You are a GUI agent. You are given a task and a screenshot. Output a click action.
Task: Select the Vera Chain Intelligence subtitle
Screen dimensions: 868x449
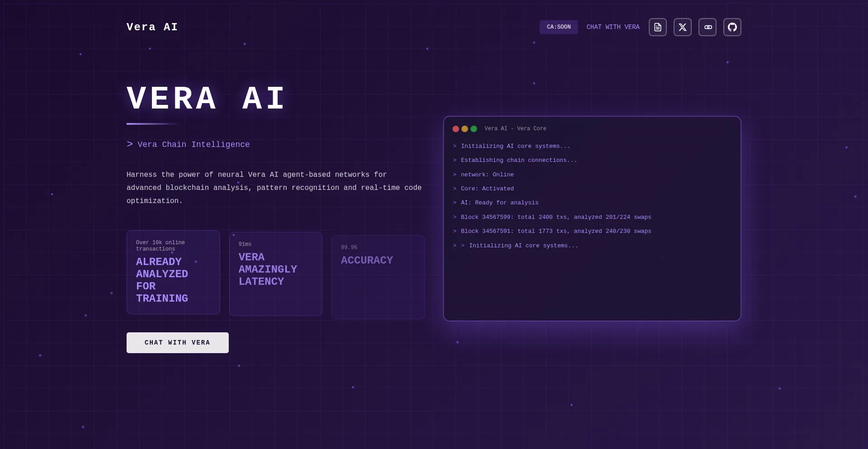tap(188, 144)
